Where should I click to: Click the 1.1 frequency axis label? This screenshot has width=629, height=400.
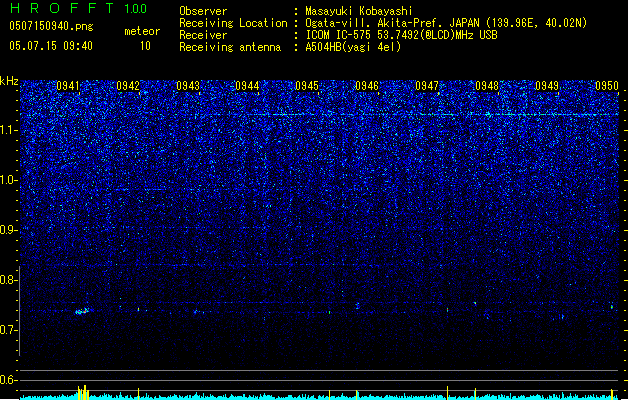point(9,130)
